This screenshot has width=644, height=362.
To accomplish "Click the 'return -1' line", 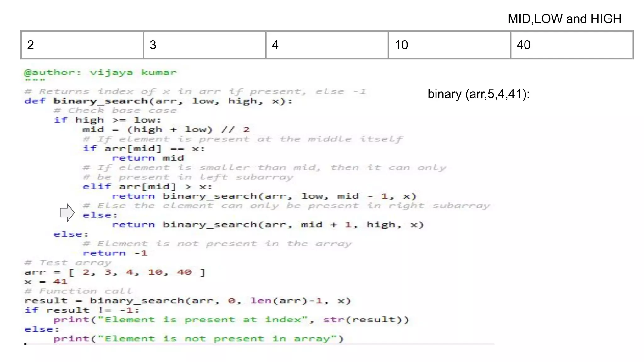I will pos(115,253).
